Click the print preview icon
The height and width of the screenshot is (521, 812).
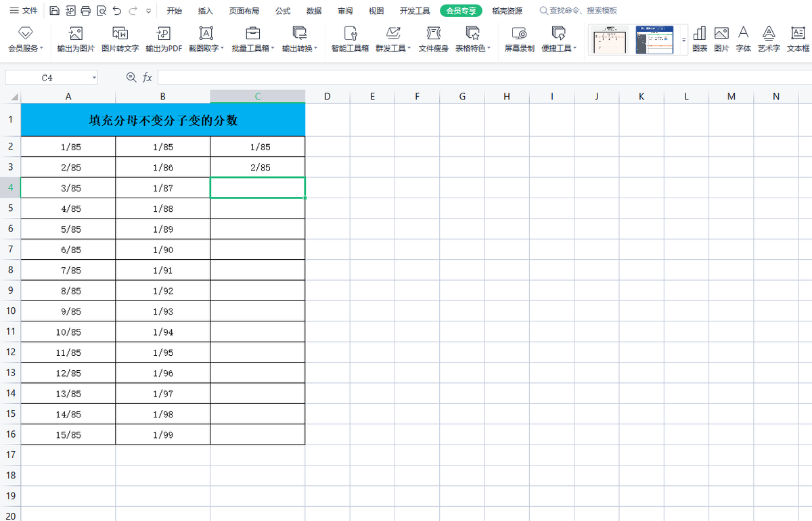tap(101, 11)
